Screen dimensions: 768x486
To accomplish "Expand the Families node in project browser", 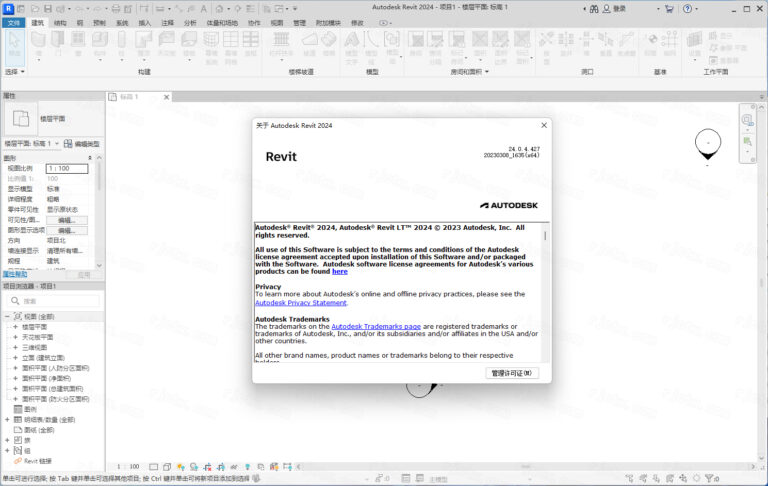I will (7, 440).
